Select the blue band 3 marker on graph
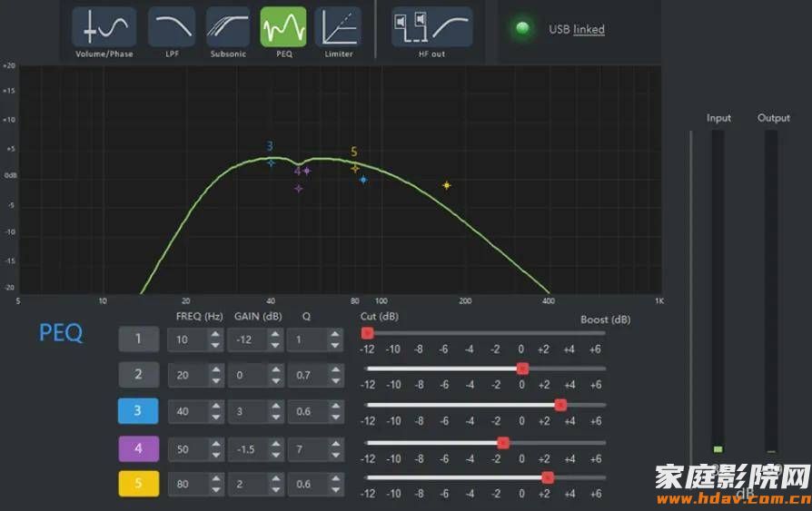812x511 pixels. click(271, 162)
